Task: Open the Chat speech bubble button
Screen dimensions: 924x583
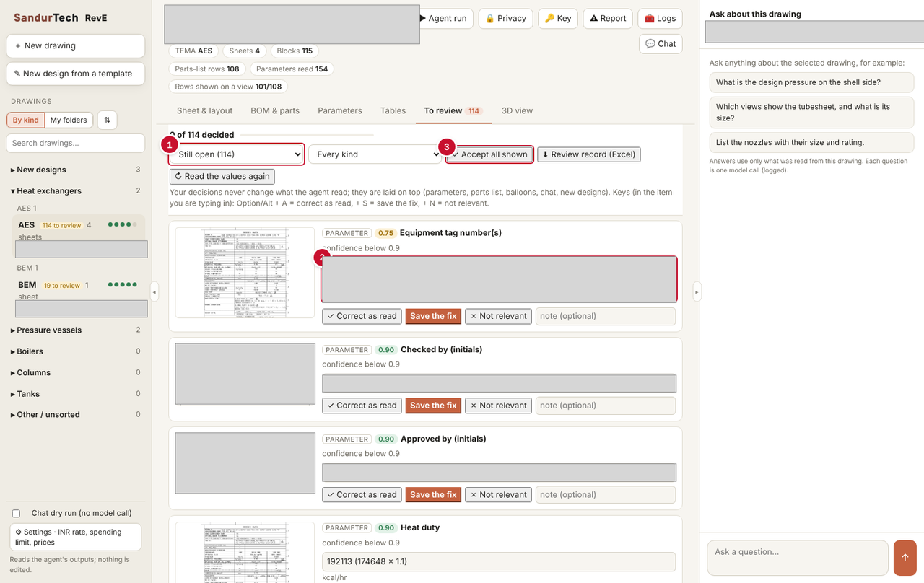Action: click(x=661, y=44)
